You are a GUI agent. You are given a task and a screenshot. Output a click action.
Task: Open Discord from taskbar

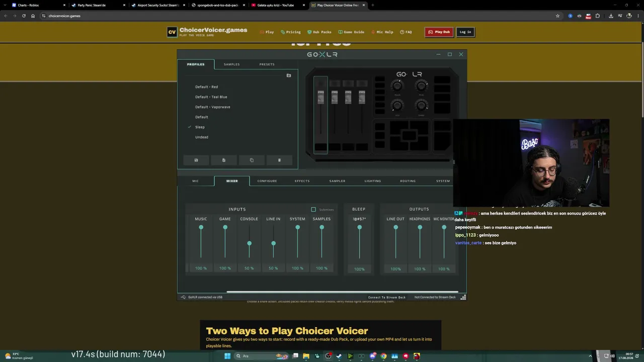372,356
